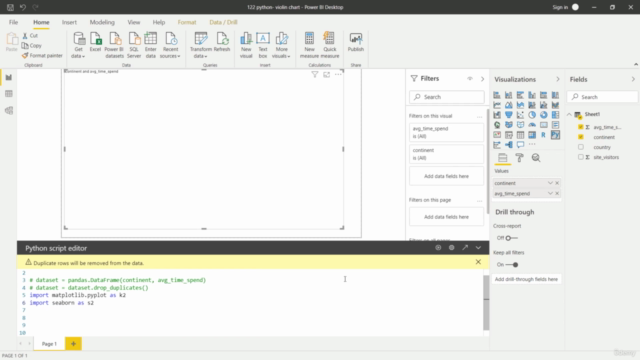640x360 pixels.
Task: Open the Data / Drill tab
Action: (223, 22)
